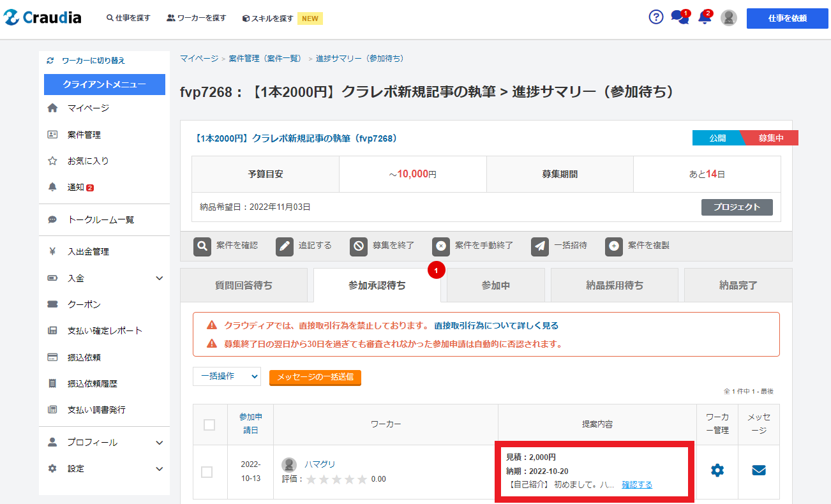
Task: Click the 追記する pencil icon
Action: 285,246
